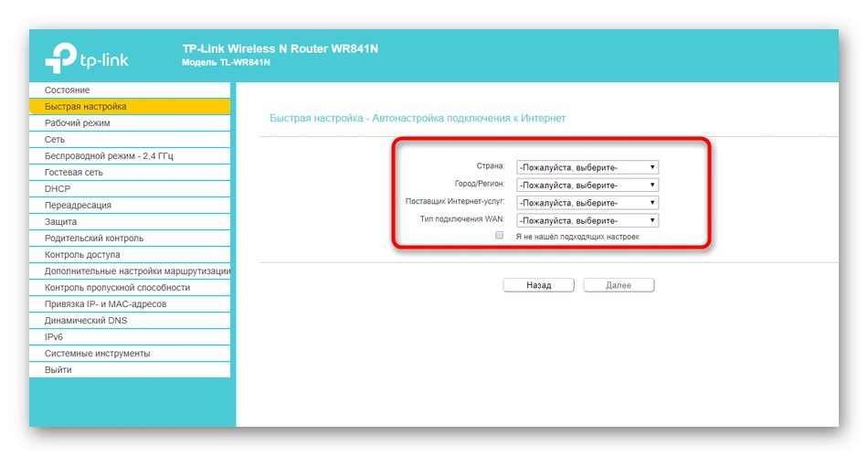Open Беспроводной режим - 2,4 ГГц

coord(130,156)
